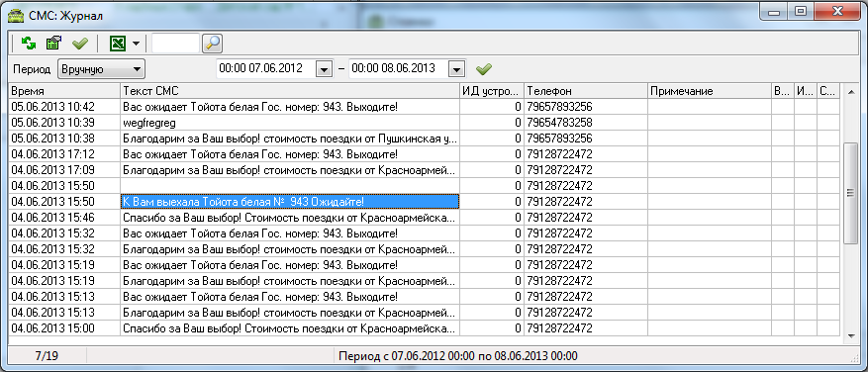The width and height of the screenshot is (868, 372).
Task: Select the row with text wegfregreg
Action: click(x=424, y=123)
